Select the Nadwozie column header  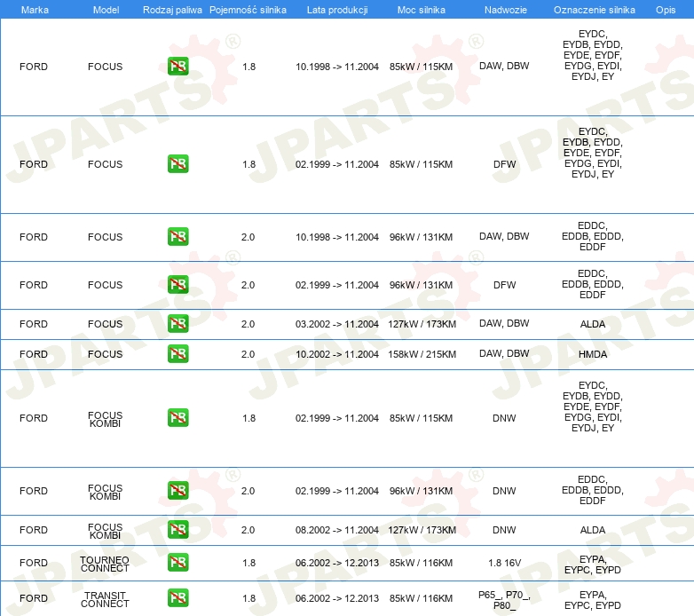[x=506, y=10]
